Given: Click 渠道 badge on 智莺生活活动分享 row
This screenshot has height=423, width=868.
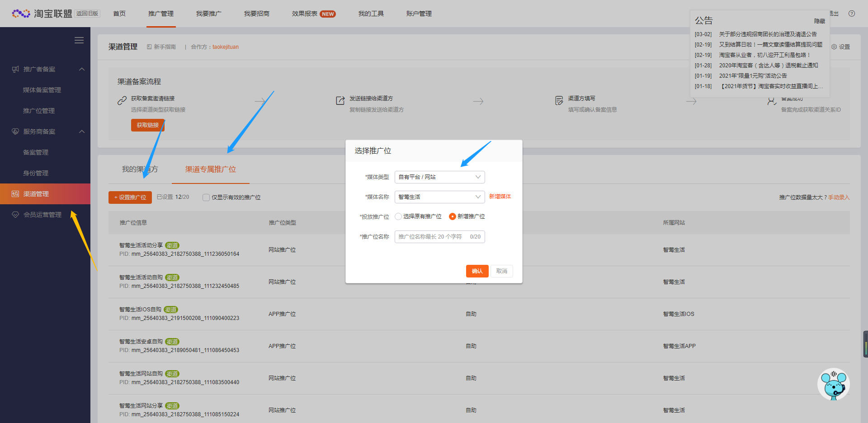Looking at the screenshot, I should pyautogui.click(x=172, y=245).
